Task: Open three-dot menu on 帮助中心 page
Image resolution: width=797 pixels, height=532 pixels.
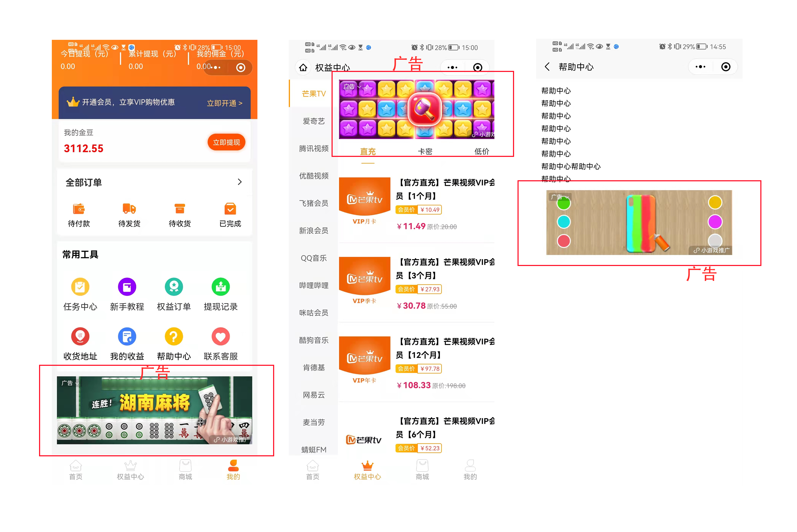Action: [701, 67]
